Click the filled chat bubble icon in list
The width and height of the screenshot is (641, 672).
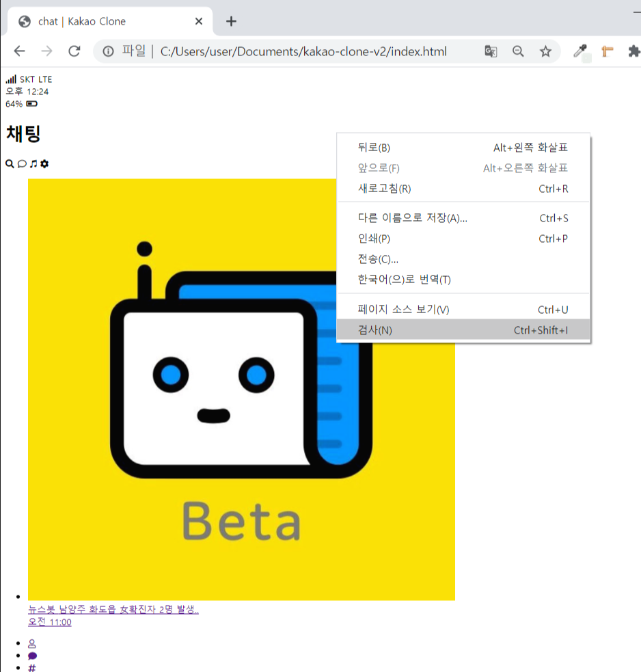pos(33,656)
